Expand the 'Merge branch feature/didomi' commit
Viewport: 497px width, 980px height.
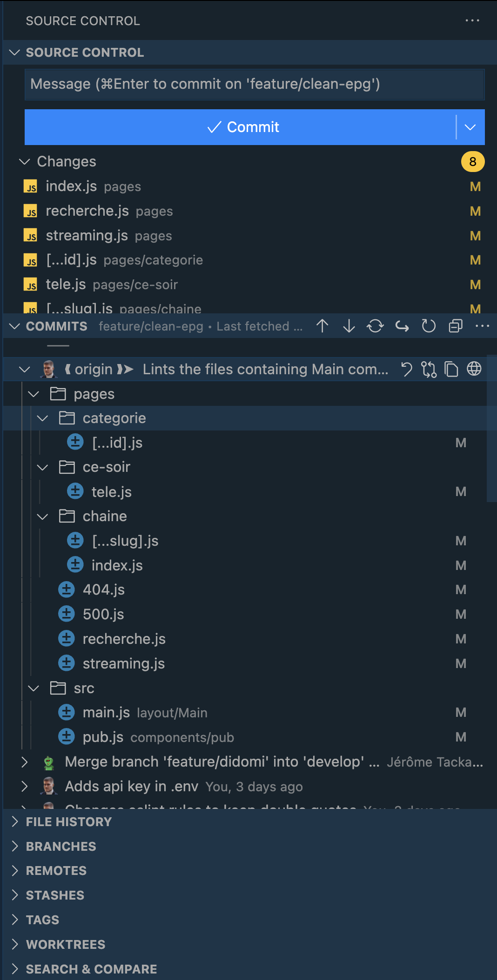[x=24, y=761]
